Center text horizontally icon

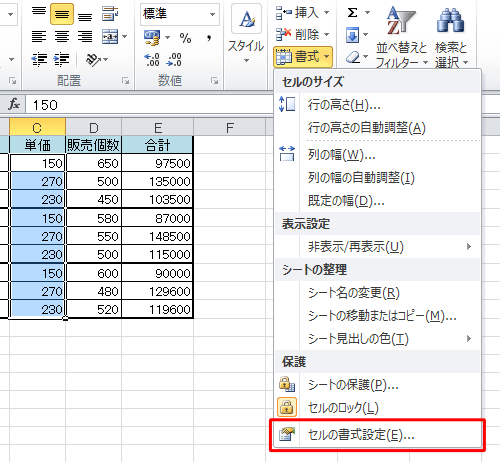(x=62, y=36)
